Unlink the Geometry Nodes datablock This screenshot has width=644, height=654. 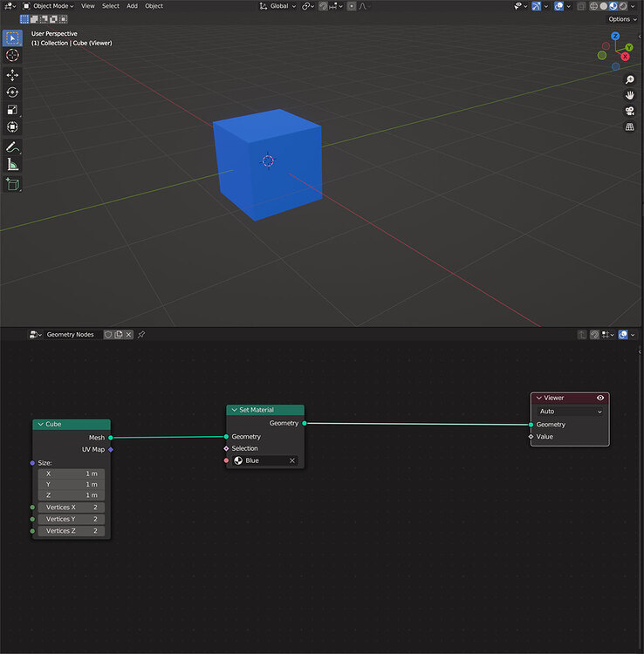[129, 335]
